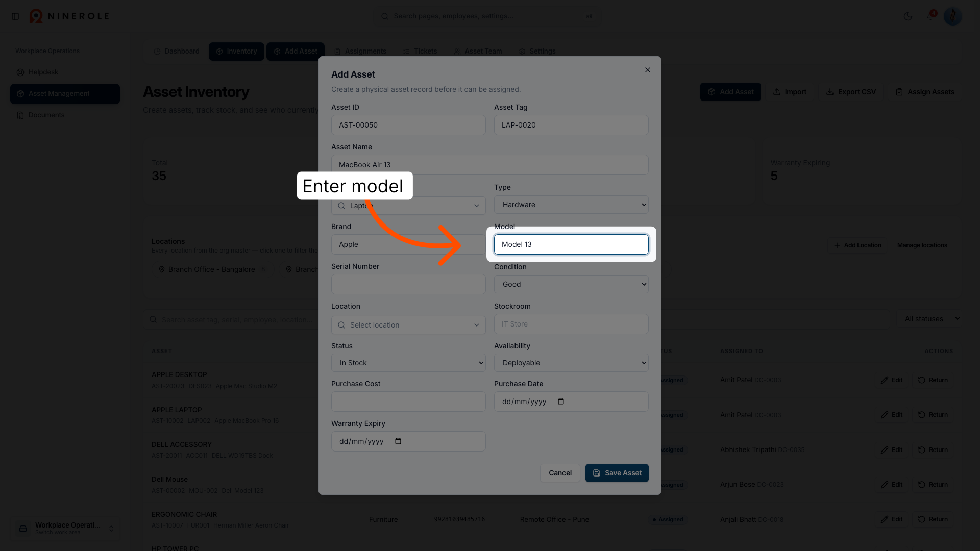
Task: Click the Ninerole logo
Action: [x=69, y=16]
